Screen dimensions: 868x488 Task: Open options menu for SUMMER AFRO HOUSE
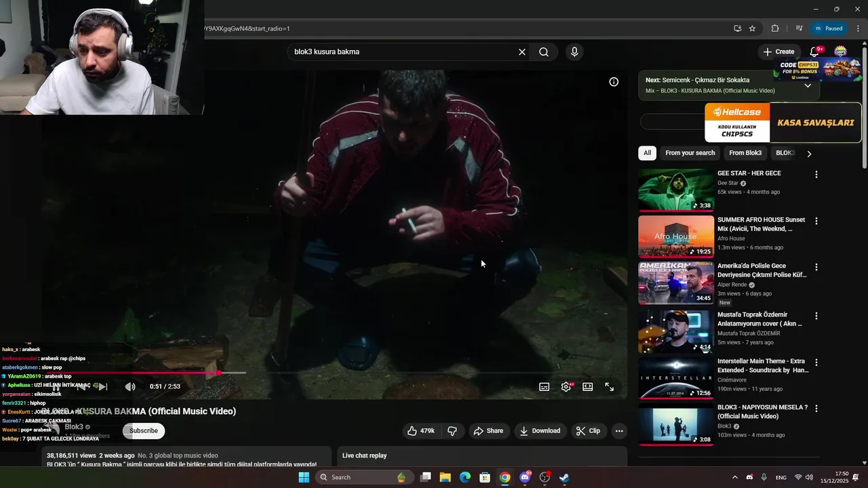click(x=816, y=221)
